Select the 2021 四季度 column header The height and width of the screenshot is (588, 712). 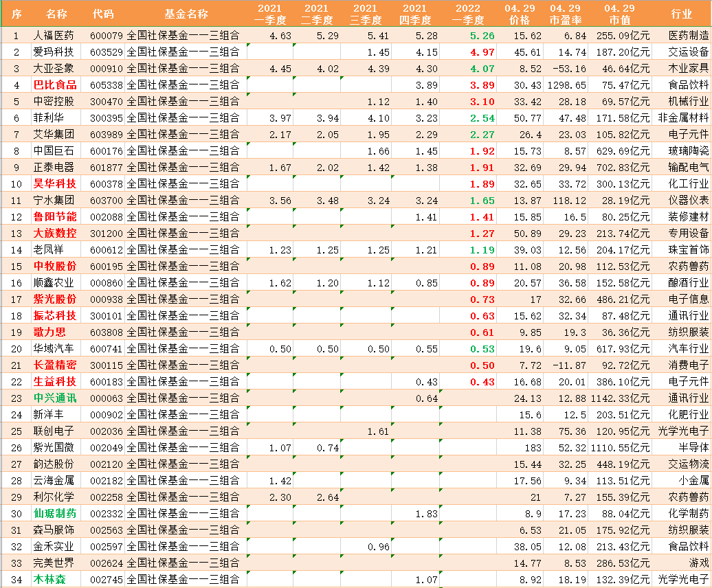point(414,14)
